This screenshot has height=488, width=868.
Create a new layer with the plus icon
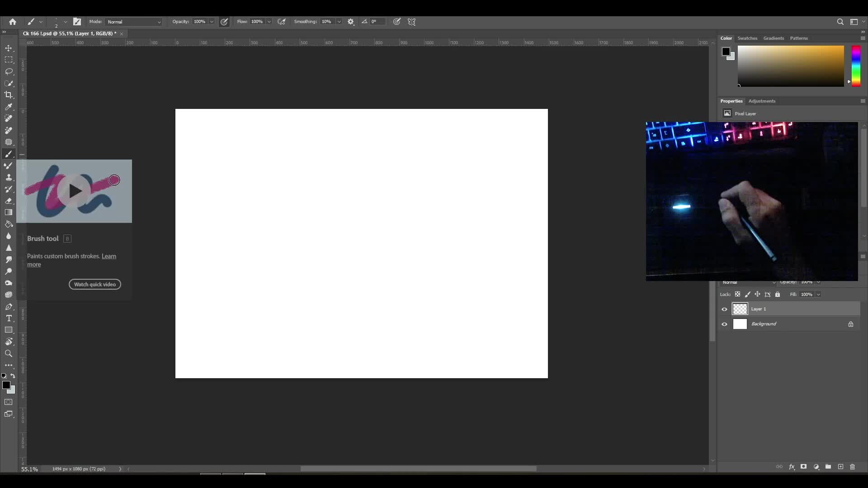840,467
